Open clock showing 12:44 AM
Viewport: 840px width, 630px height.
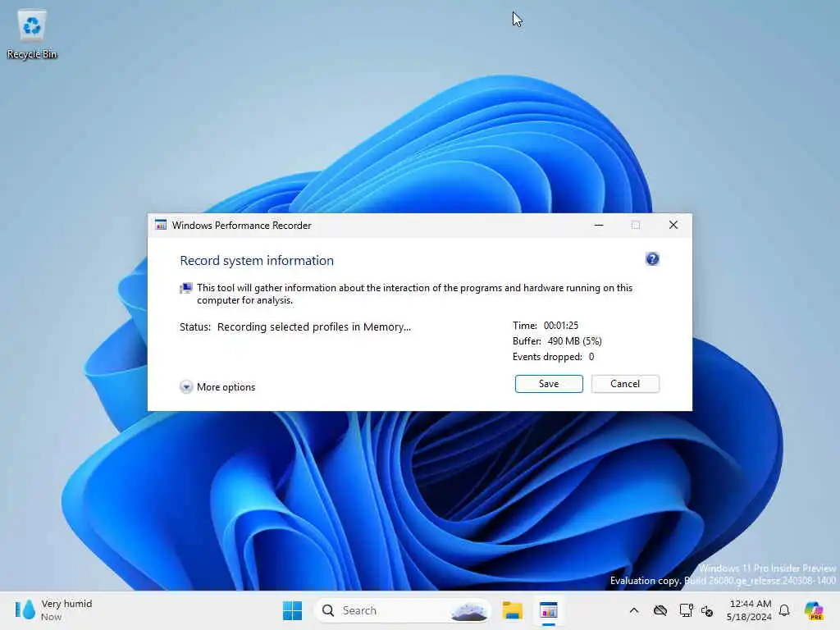pyautogui.click(x=749, y=610)
